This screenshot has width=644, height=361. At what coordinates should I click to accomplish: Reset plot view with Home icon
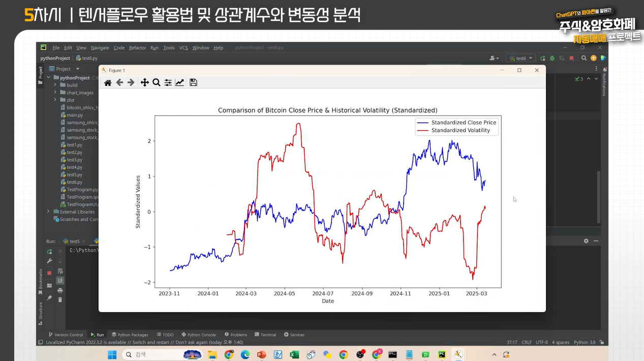click(x=108, y=83)
